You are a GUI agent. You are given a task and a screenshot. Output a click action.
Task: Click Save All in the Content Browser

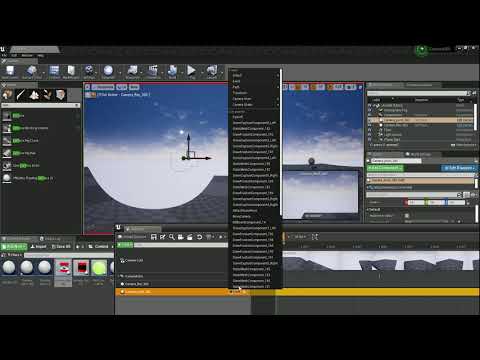[x=61, y=246]
